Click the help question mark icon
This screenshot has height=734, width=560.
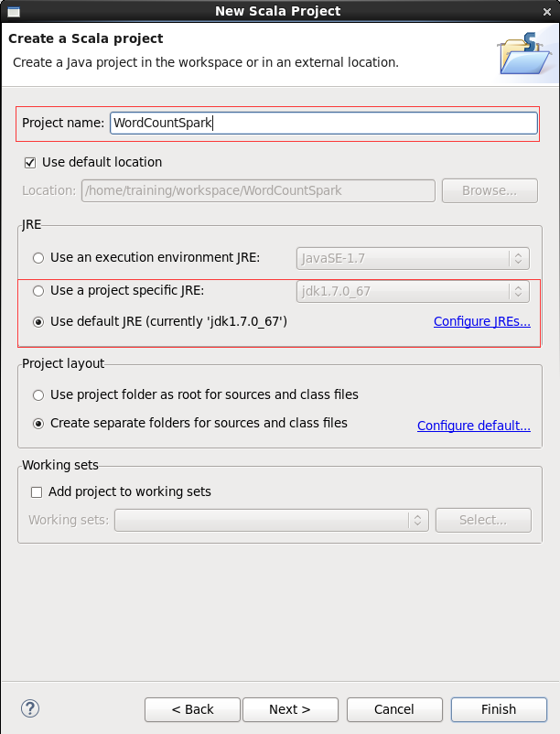30,708
